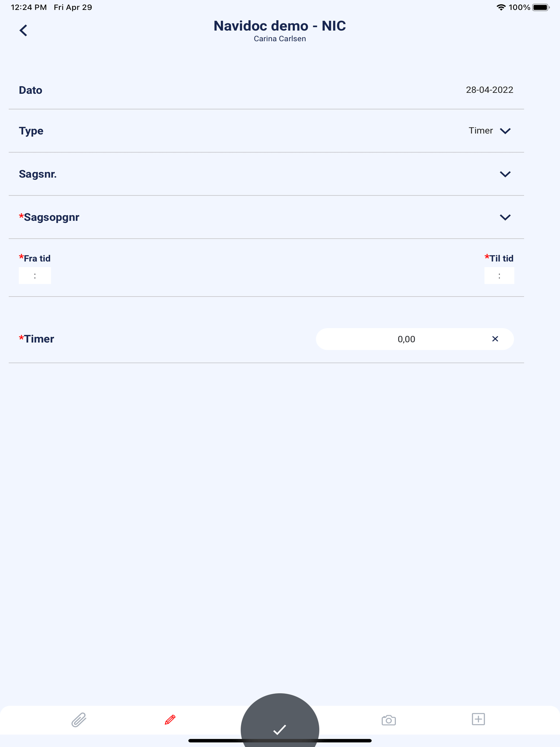Clear the Timer value with X
560x747 pixels.
click(495, 339)
